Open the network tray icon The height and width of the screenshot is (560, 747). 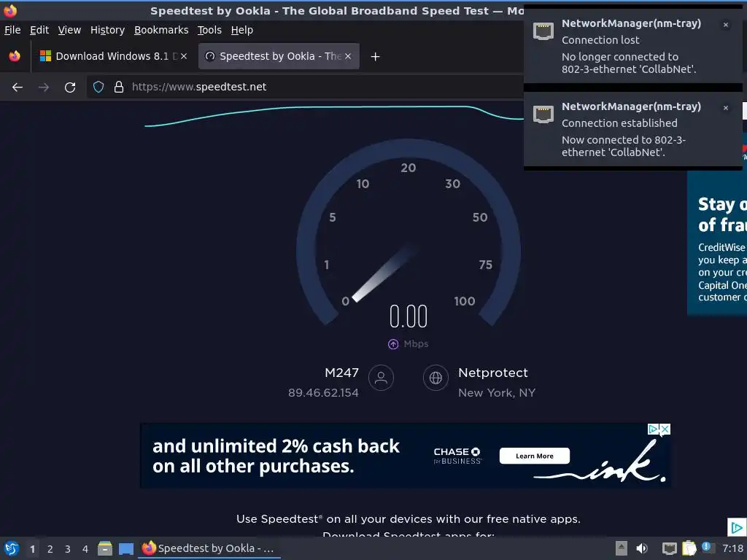pos(670,548)
